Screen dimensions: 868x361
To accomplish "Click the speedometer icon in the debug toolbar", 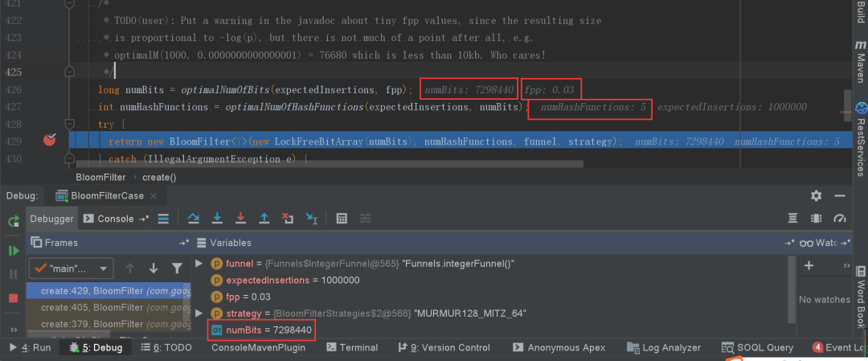I will click(840, 219).
